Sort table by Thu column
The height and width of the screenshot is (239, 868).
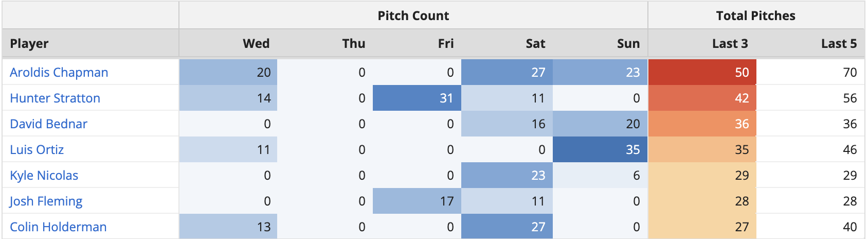click(354, 43)
